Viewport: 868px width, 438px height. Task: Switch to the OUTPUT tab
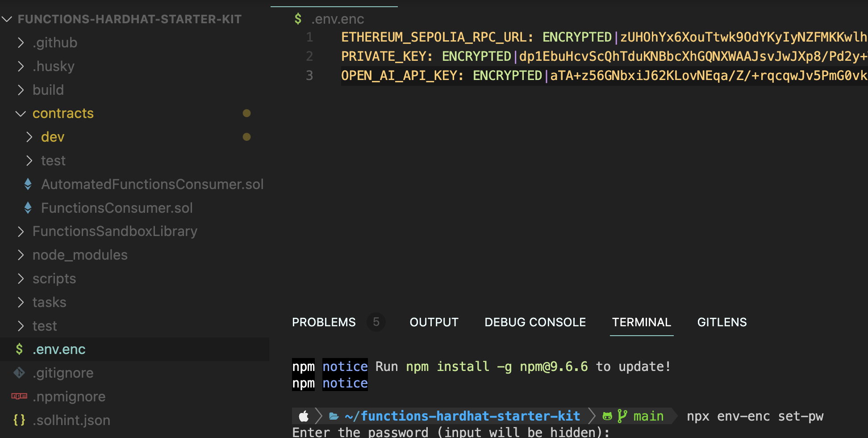tap(434, 322)
